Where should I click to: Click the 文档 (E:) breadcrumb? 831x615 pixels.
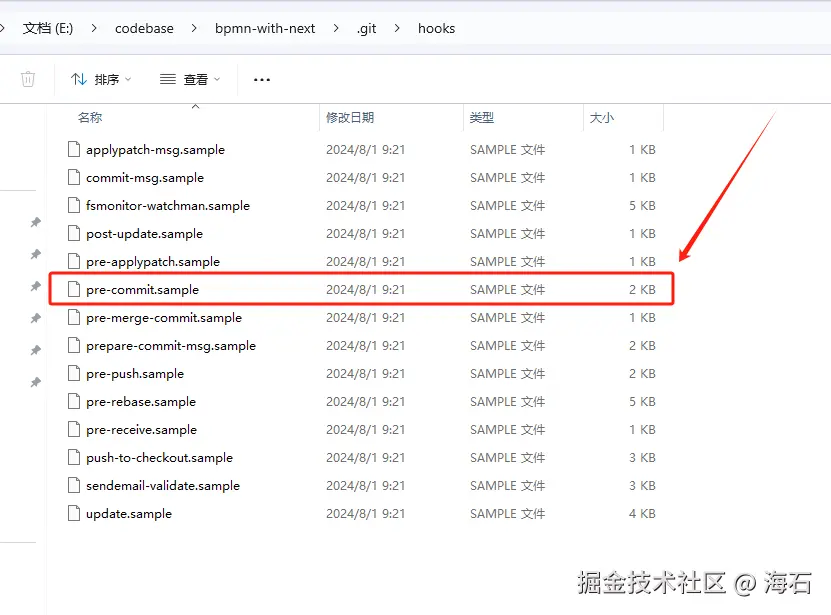tap(48, 28)
